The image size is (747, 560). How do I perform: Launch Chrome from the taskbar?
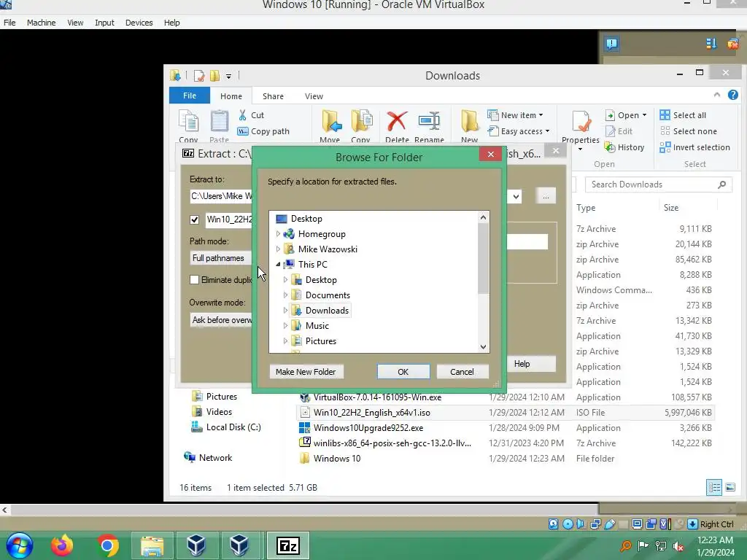(x=108, y=545)
